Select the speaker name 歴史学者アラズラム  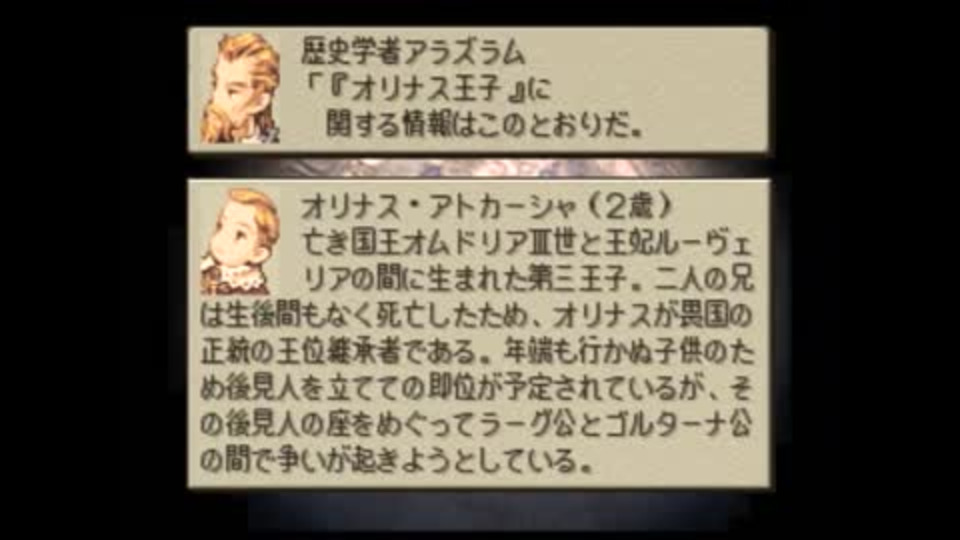tap(413, 53)
